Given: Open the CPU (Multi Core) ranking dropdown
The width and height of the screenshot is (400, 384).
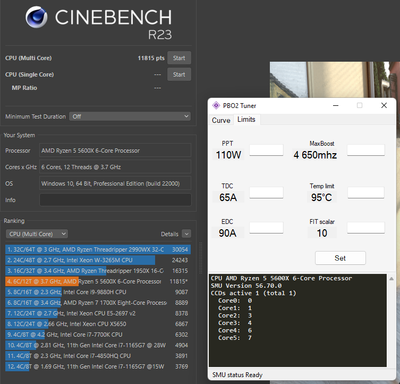Looking at the screenshot, I should [x=37, y=234].
